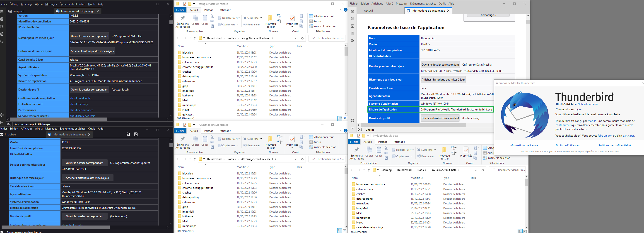This screenshot has width=644, height=233.
Task: Open Chat in Thunderbird 102.3.3 sidebar
Action: (2, 42)
